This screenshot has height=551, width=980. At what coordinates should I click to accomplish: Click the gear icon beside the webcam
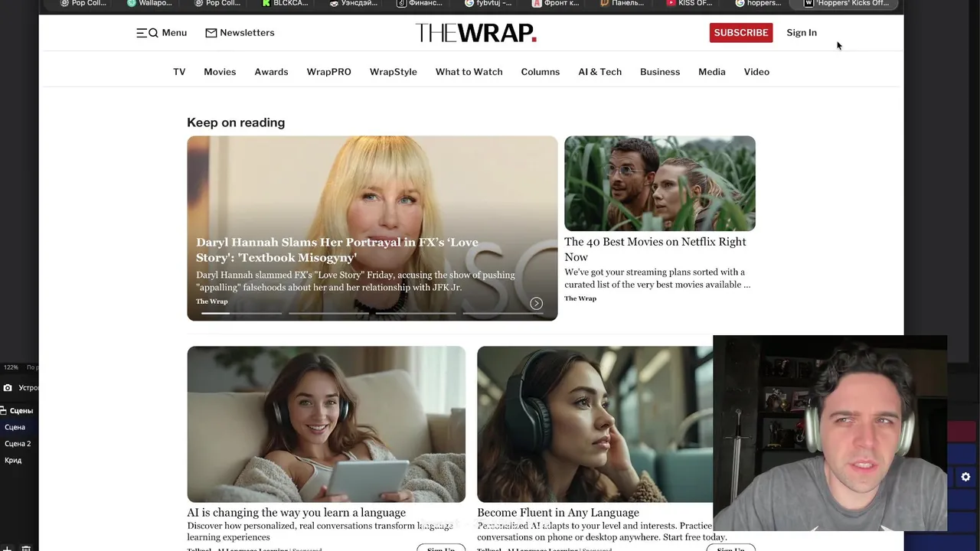pyautogui.click(x=965, y=477)
